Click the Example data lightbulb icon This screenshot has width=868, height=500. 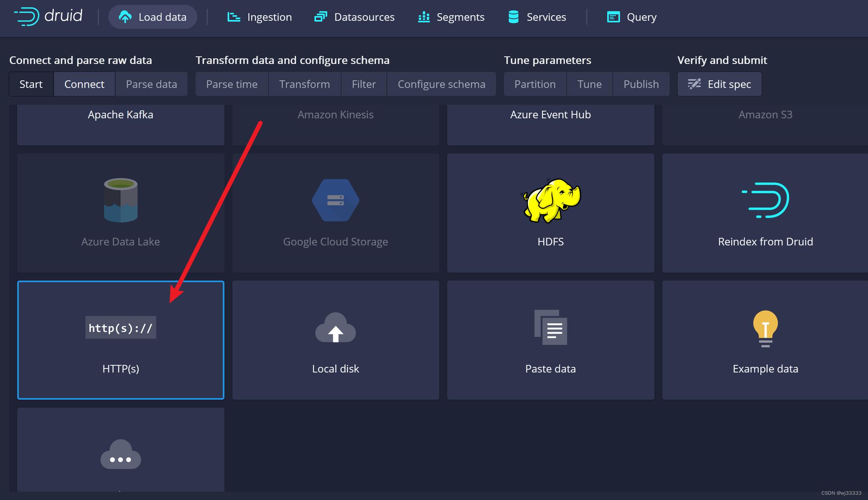(765, 329)
